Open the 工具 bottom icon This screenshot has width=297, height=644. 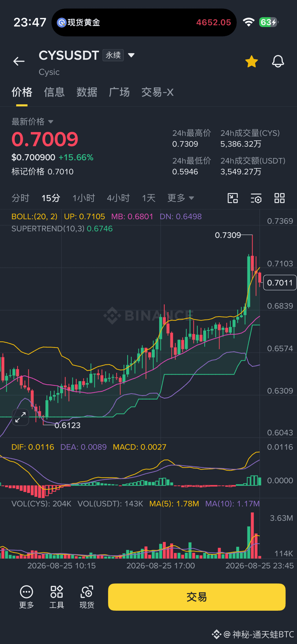[57, 597]
